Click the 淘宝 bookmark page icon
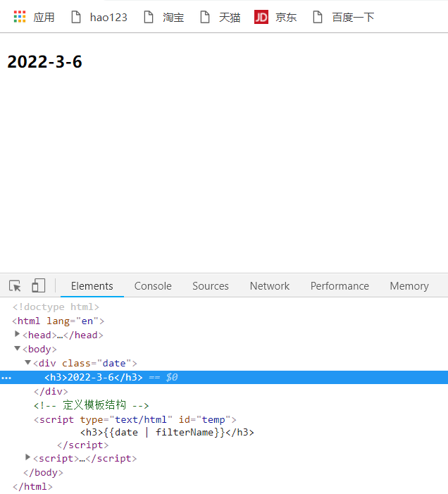 point(149,17)
